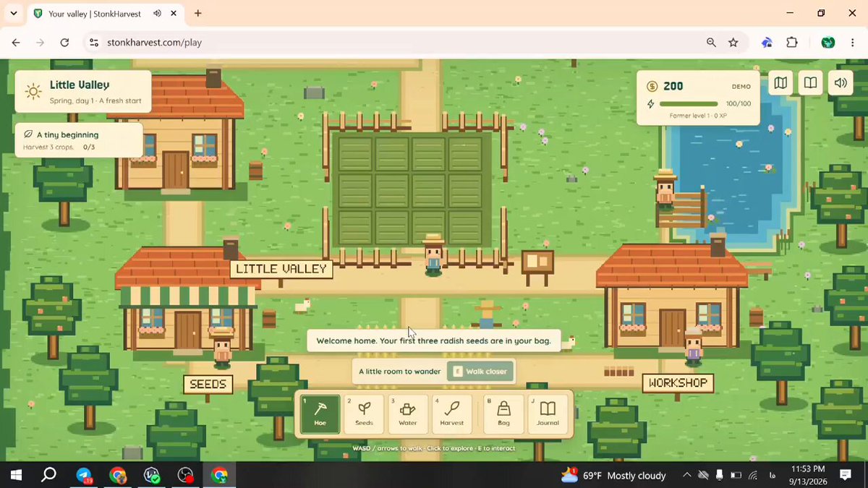Viewport: 868px width, 488px height.
Task: Click the Walk closer button
Action: (480, 372)
